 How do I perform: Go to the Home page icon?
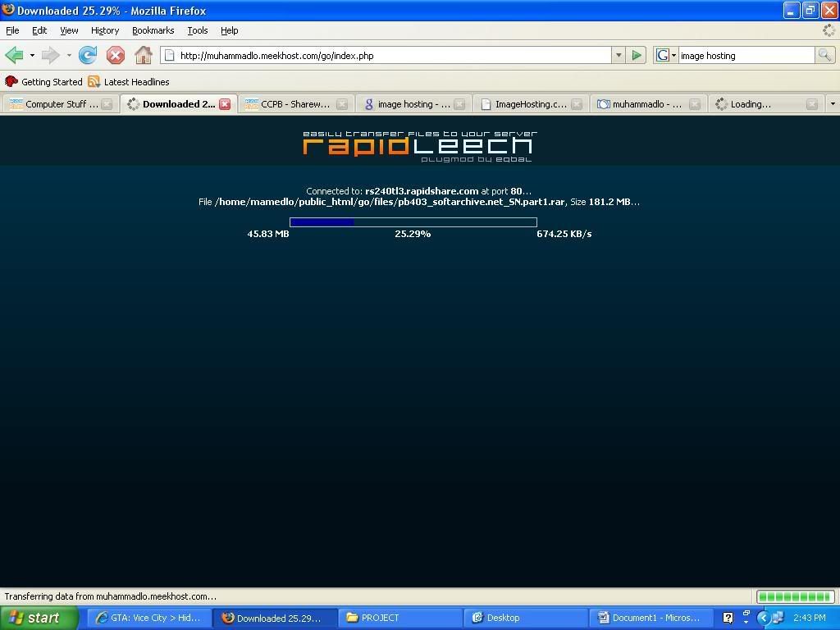pyautogui.click(x=143, y=55)
